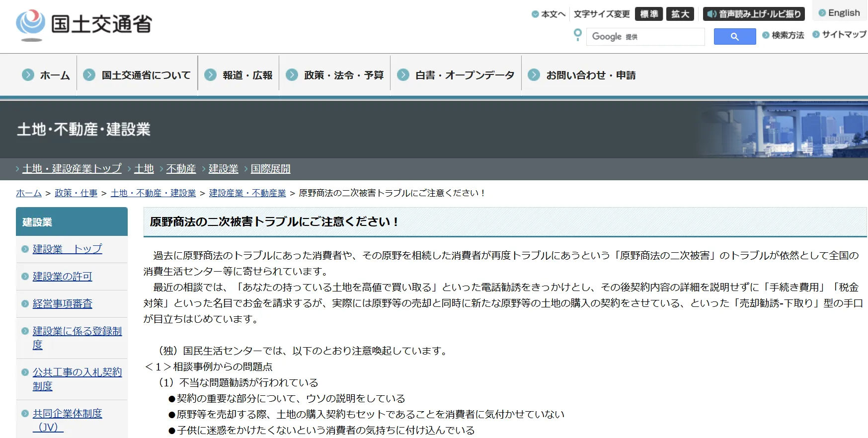The width and height of the screenshot is (868, 438).
Task: Open sidebar link 建設業に係る登録制度
Action: [x=77, y=338]
